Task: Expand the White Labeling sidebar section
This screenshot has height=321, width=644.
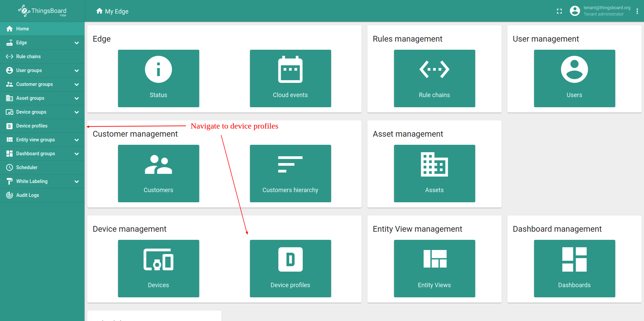Action: coord(76,181)
